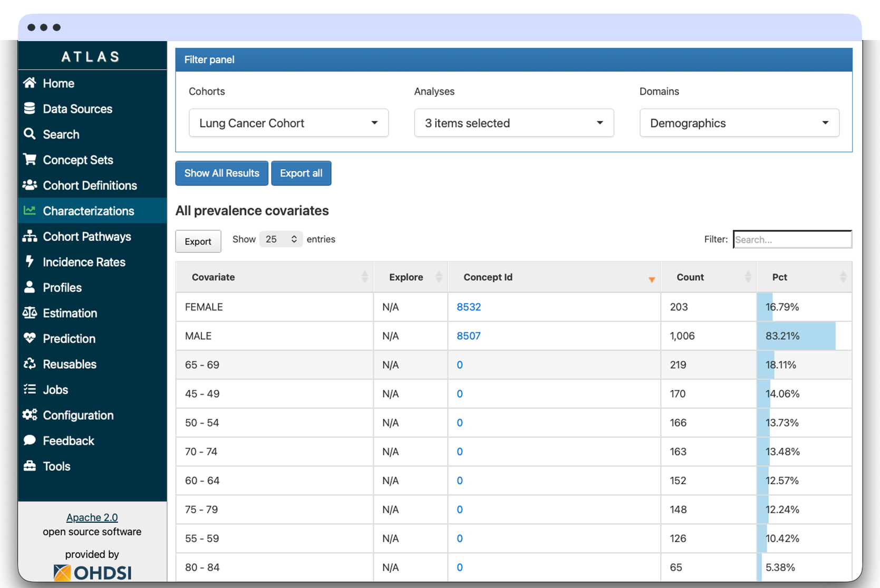Open concept id 0 in 65 - 69 row

click(460, 365)
